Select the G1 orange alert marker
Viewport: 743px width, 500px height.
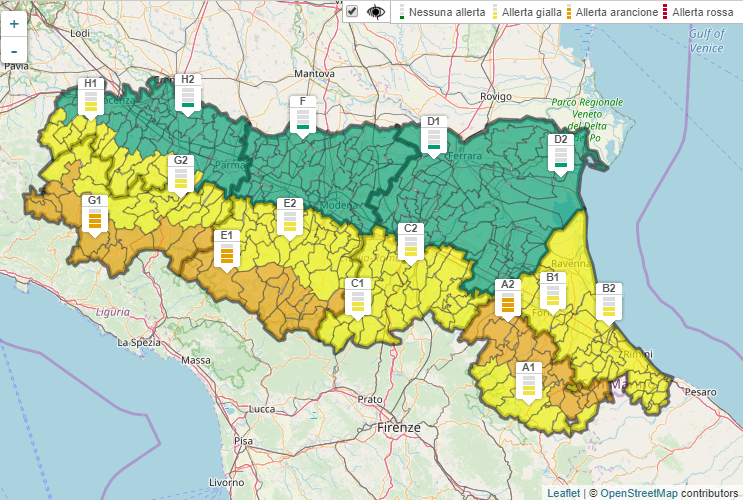tap(95, 213)
